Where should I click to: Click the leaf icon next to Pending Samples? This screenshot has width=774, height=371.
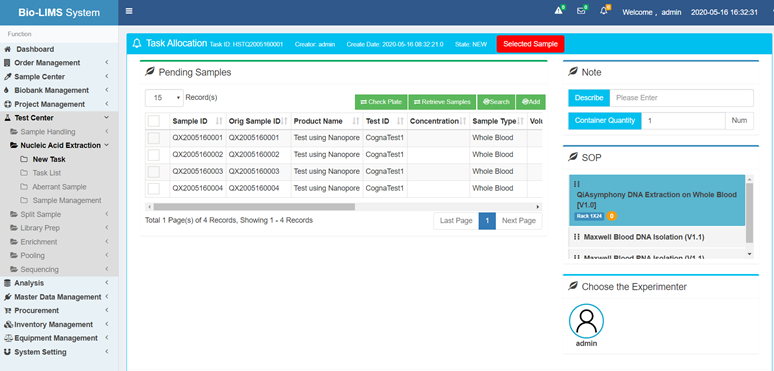coord(150,72)
